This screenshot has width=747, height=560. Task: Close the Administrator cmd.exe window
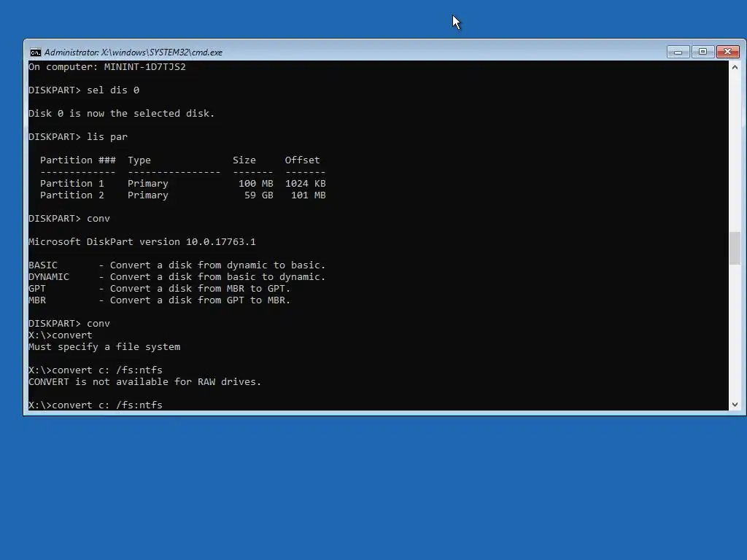tap(728, 52)
